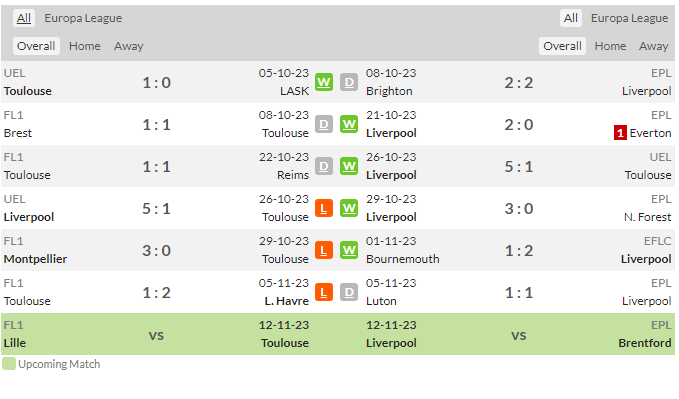The image size is (679, 399).
Task: Open the Montpellier team link
Action: point(36,259)
